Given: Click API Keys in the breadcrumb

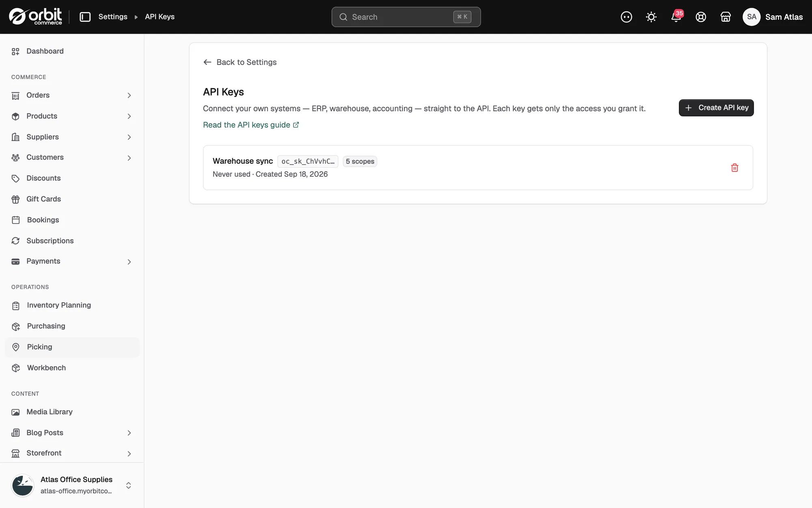Looking at the screenshot, I should pyautogui.click(x=160, y=17).
